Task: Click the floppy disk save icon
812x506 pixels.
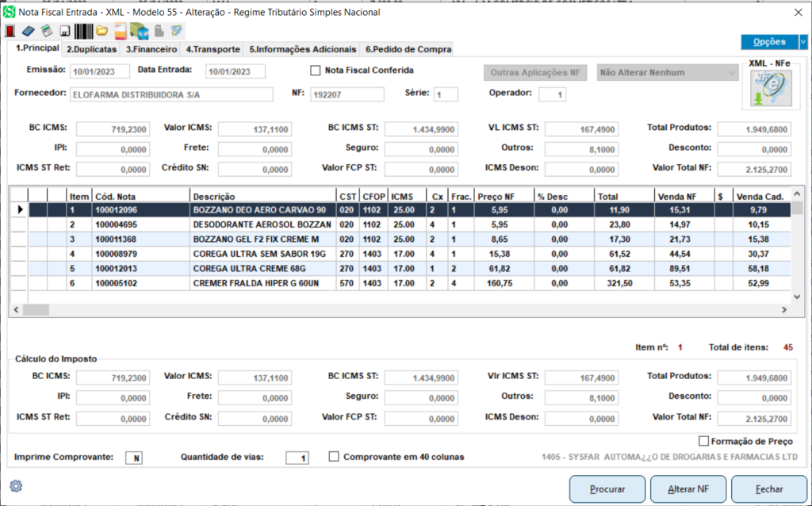Action: pyautogui.click(x=65, y=31)
